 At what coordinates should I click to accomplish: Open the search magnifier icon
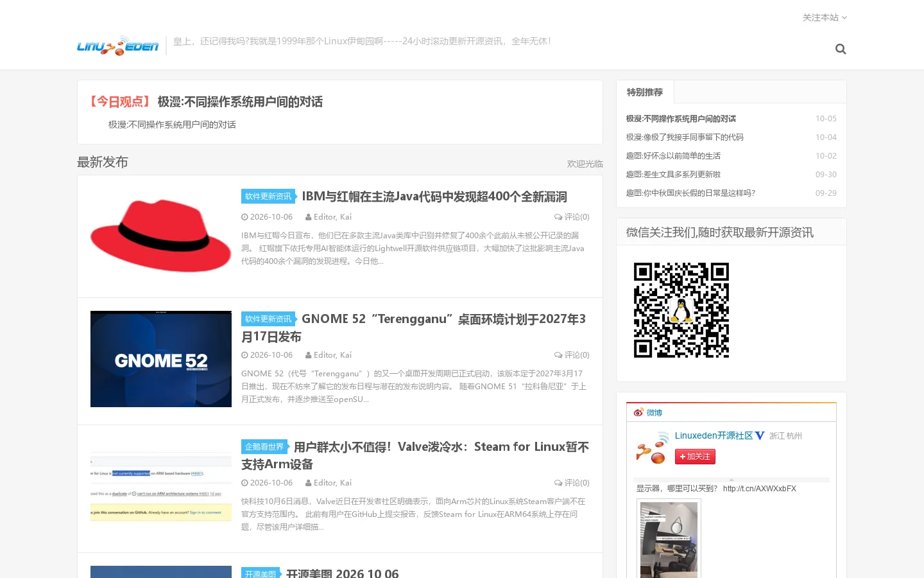(841, 49)
